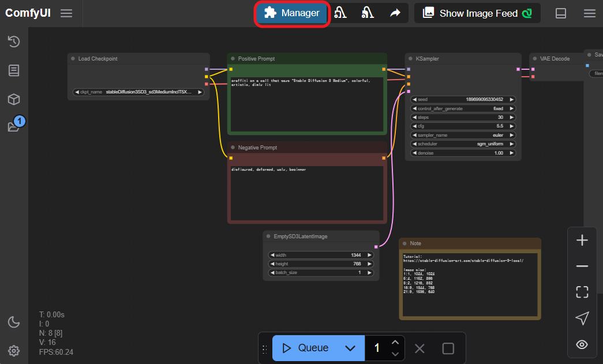The image size is (603, 364).
Task: Click the share arrow icon in the top bar
Action: 395,13
